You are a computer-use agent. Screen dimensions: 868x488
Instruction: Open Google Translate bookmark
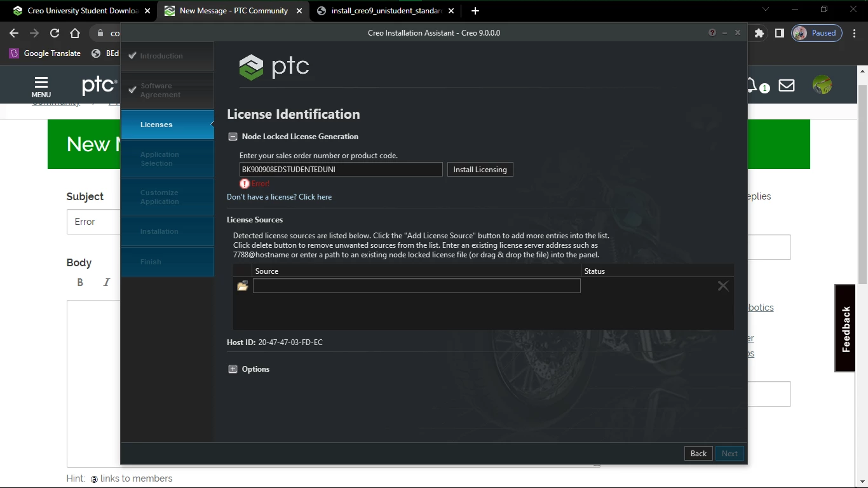45,53
